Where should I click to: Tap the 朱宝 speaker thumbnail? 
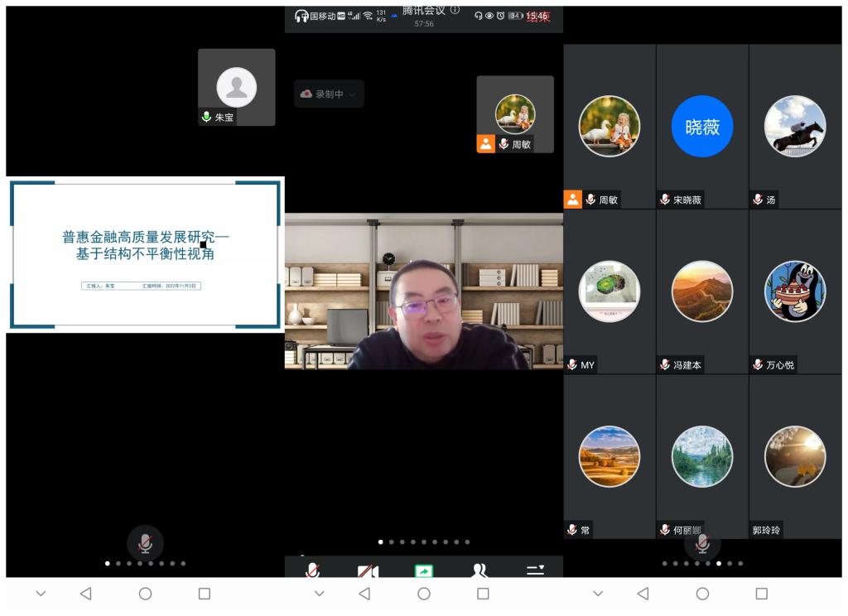[237, 88]
